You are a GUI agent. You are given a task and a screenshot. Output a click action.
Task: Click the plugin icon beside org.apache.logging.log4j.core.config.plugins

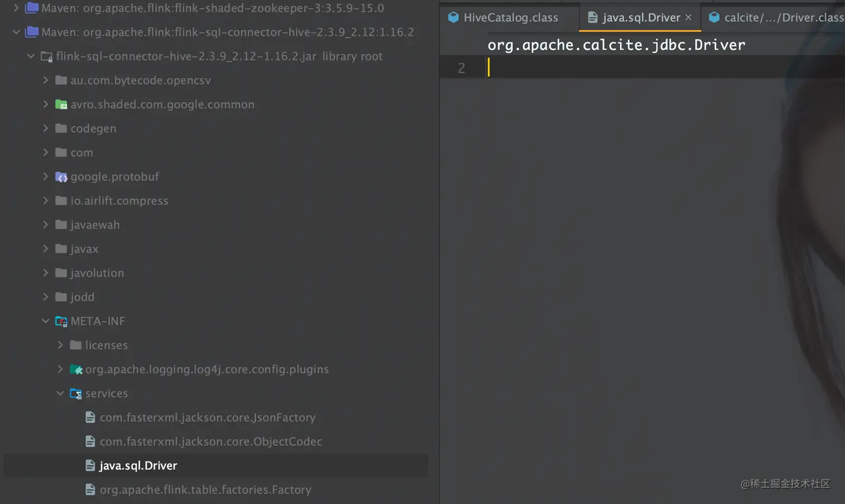click(x=77, y=369)
